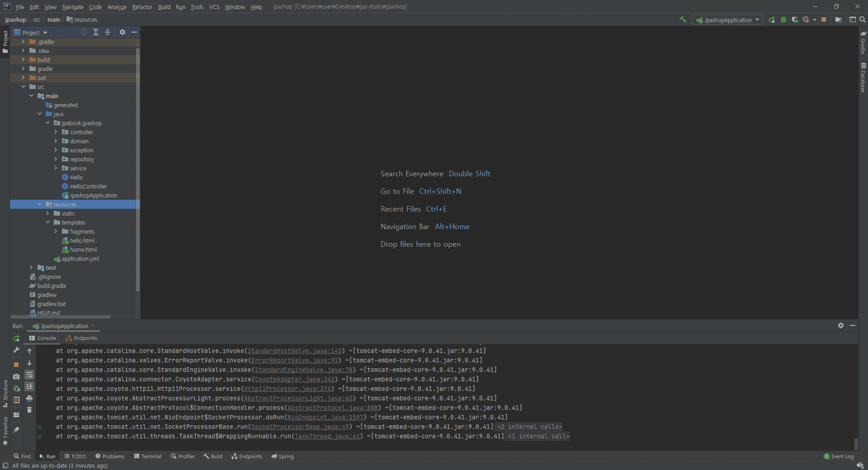Open the Project Structure dialog icon

click(x=839, y=19)
